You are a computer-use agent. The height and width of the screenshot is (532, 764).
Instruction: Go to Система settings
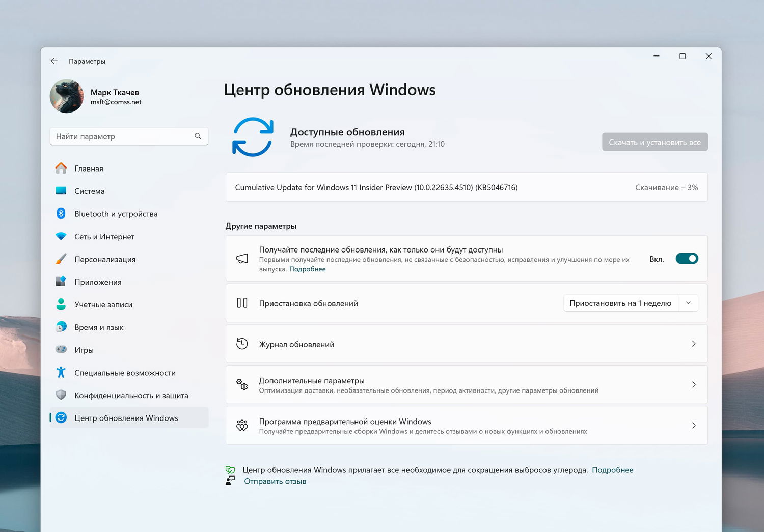pos(129,191)
